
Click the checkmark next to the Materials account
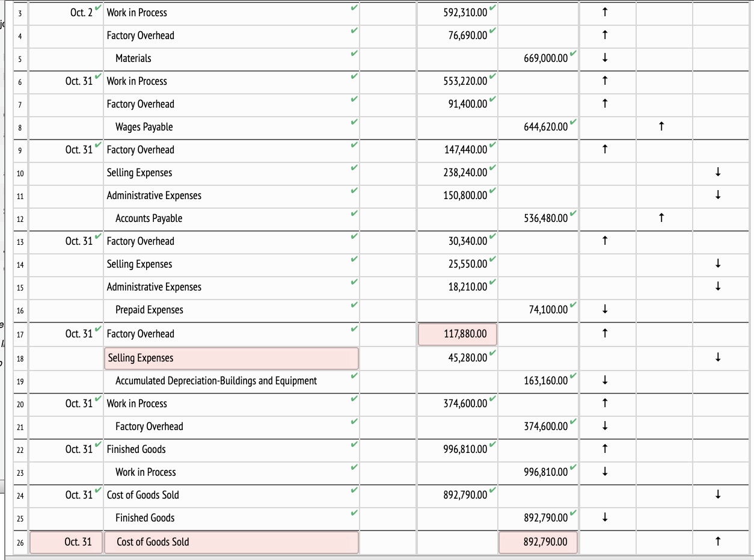(355, 54)
